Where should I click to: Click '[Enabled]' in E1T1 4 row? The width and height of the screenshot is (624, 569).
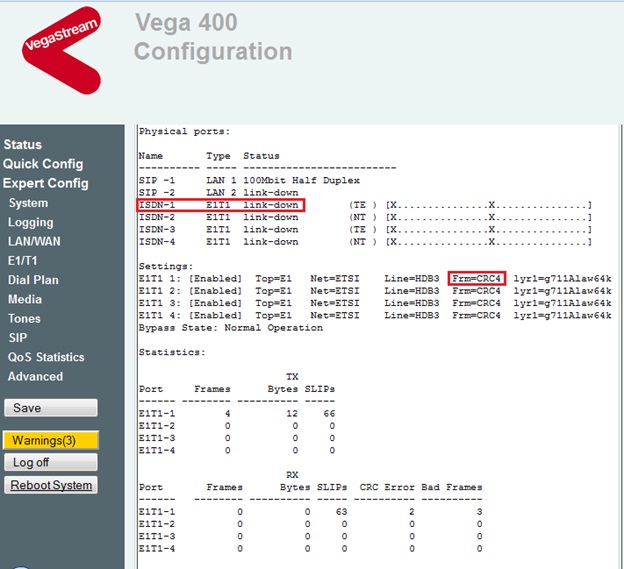[215, 316]
